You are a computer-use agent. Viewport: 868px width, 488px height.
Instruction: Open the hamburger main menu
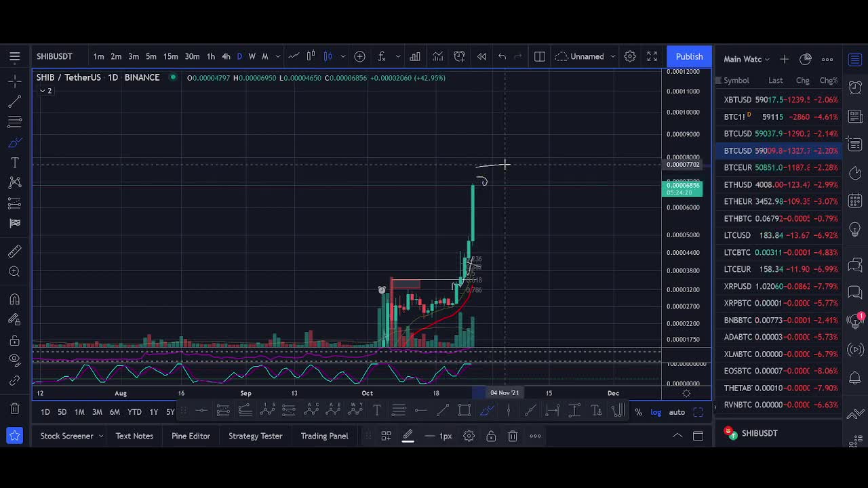[15, 56]
